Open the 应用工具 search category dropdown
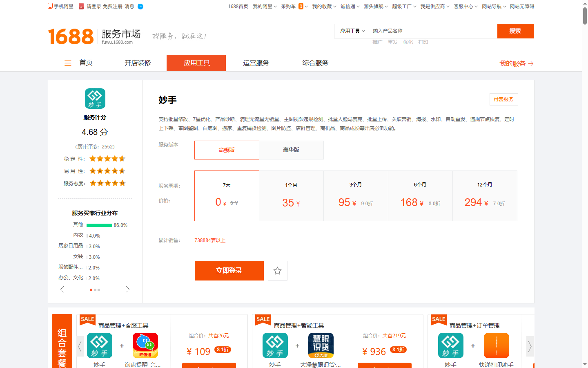Screen dimensions: 588x368 (x=352, y=31)
